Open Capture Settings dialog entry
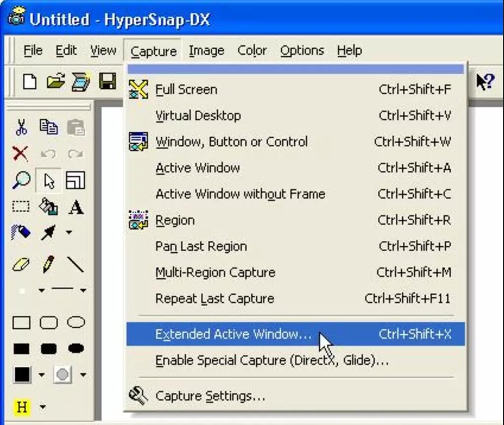Image resolution: width=504 pixels, height=425 pixels. 210,396
